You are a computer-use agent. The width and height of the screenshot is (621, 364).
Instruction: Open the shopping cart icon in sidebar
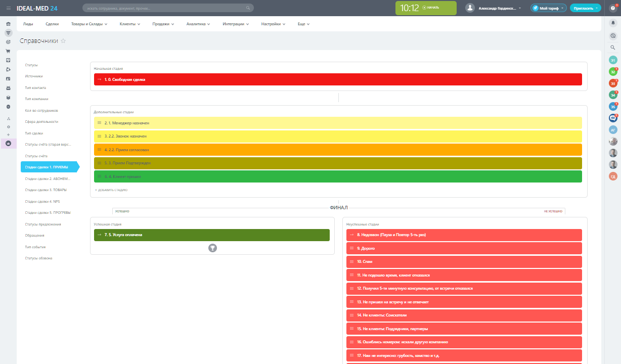click(x=8, y=51)
